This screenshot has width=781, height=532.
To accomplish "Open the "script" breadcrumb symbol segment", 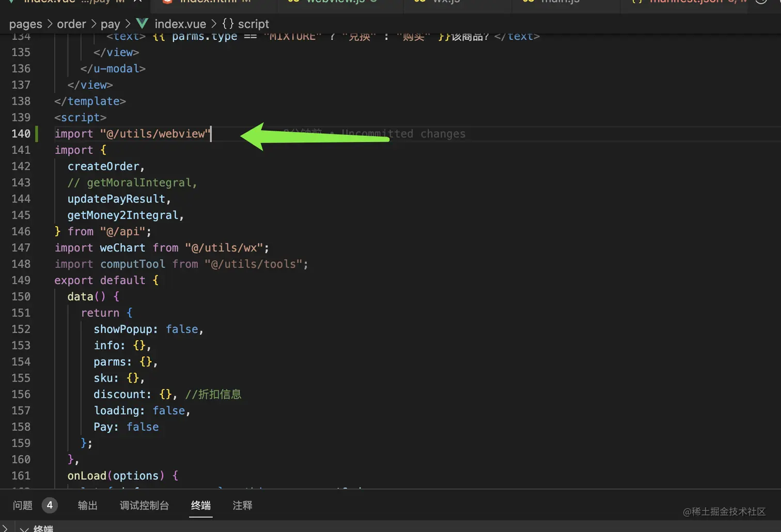I will click(x=254, y=24).
